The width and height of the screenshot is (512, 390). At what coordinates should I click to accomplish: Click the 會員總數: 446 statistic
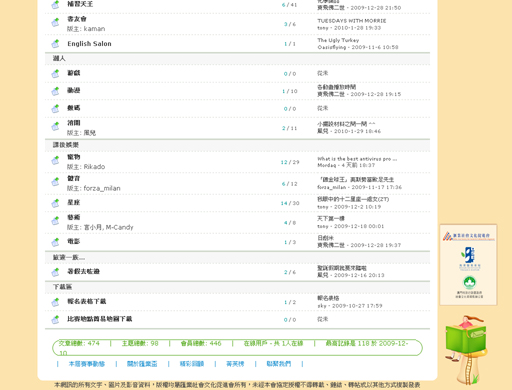pyautogui.click(x=201, y=343)
